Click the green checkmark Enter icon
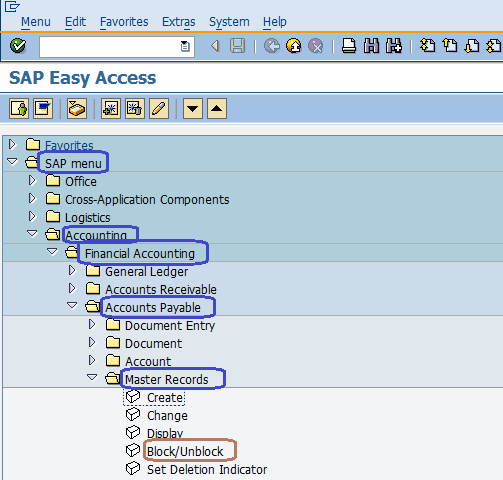 pyautogui.click(x=18, y=46)
